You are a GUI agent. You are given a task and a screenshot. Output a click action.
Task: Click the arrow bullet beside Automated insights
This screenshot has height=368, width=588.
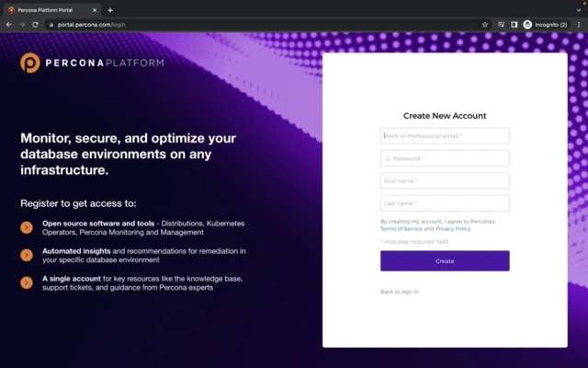(27, 256)
